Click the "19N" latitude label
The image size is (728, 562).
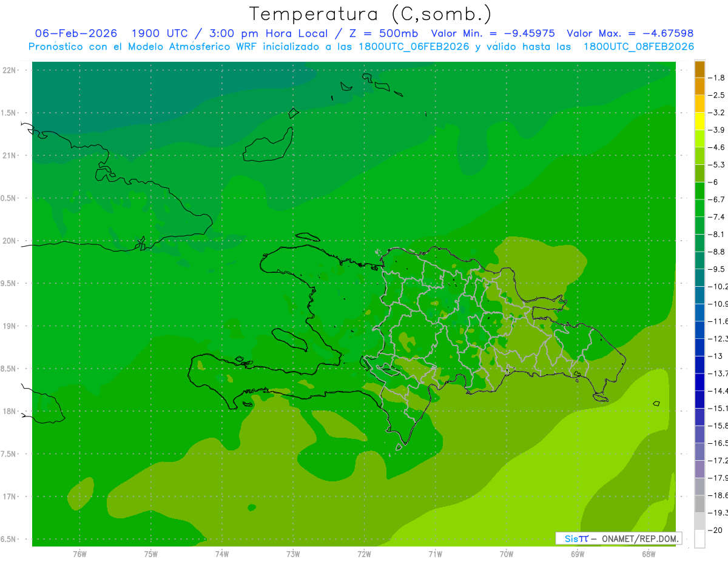[x=10, y=326]
